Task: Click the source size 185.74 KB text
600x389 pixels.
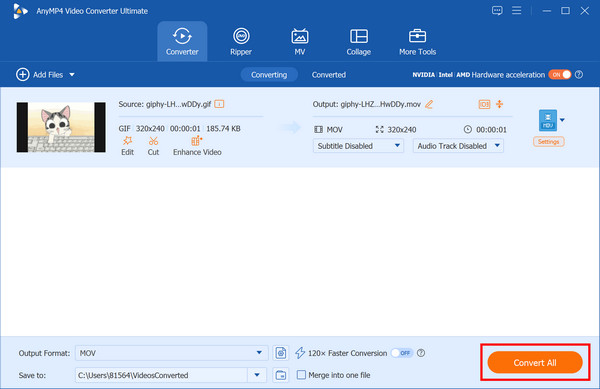Action: pos(223,129)
